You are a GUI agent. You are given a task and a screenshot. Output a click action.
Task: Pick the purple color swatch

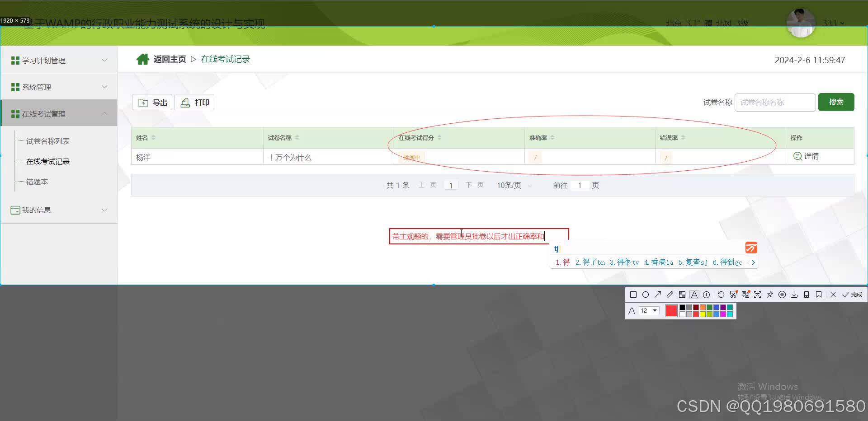coord(723,307)
